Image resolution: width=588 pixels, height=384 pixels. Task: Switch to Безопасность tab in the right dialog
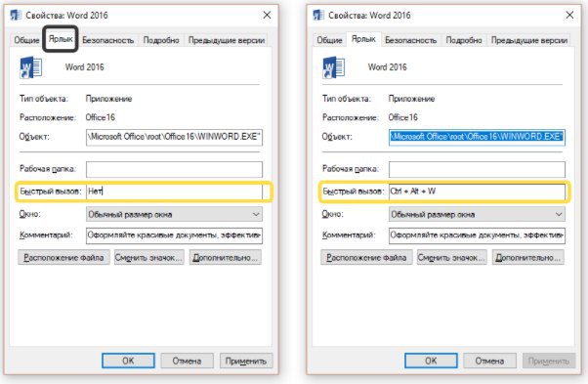coord(410,40)
